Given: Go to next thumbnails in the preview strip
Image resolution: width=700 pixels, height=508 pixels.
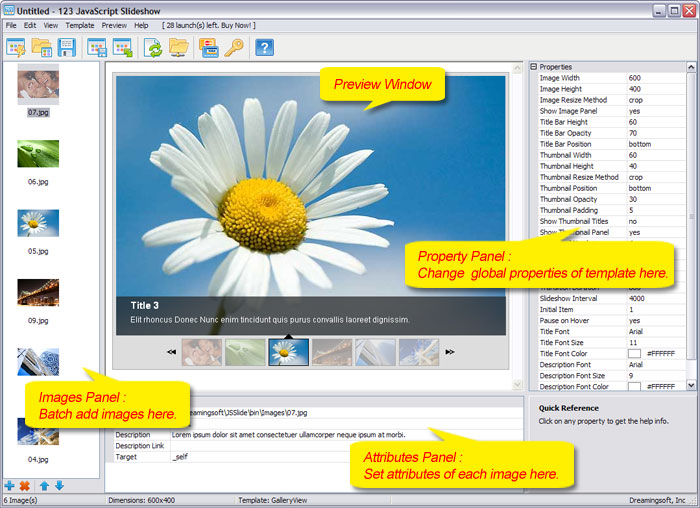Looking at the screenshot, I should pyautogui.click(x=450, y=351).
